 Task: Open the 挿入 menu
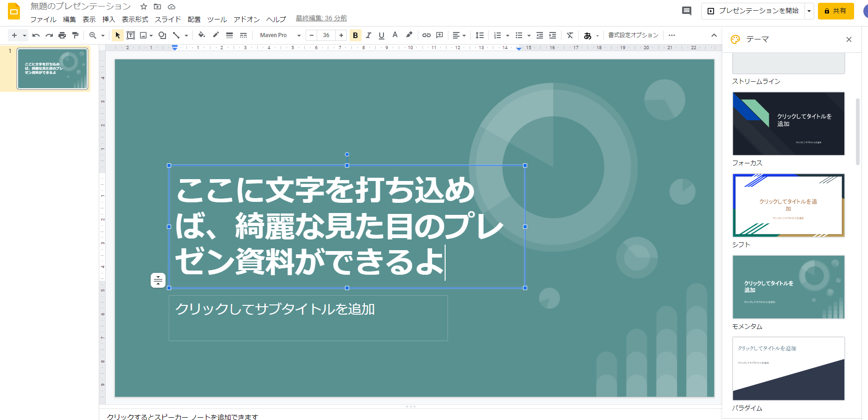click(108, 19)
